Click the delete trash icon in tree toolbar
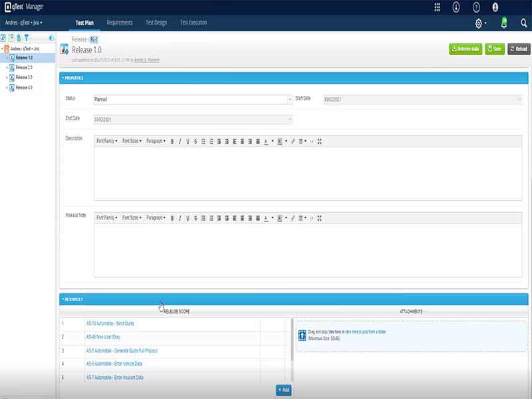Image resolution: width=532 pixels, height=399 pixels. click(19, 38)
